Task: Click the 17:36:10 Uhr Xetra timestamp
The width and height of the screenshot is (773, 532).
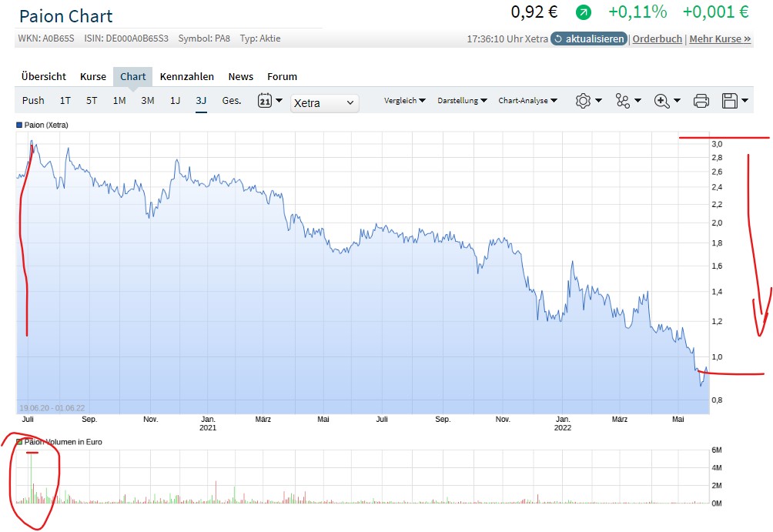Action: [x=507, y=39]
